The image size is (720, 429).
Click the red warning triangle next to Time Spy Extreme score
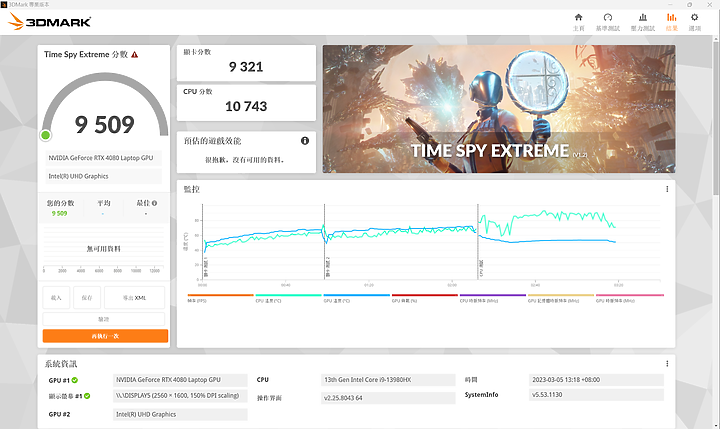(x=135, y=55)
